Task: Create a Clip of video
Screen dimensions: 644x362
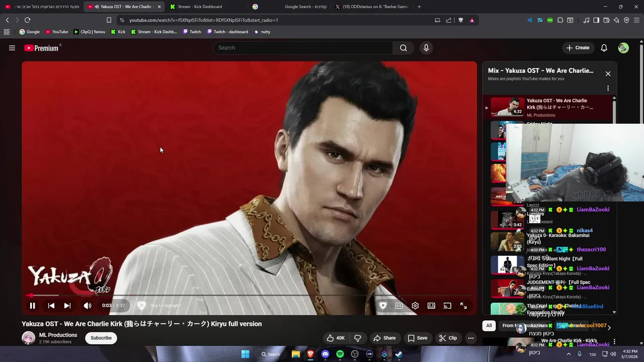Action: pyautogui.click(x=447, y=338)
